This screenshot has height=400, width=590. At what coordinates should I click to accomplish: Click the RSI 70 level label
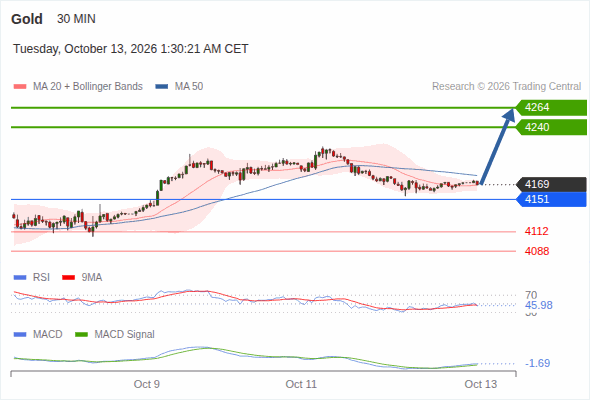(531, 295)
